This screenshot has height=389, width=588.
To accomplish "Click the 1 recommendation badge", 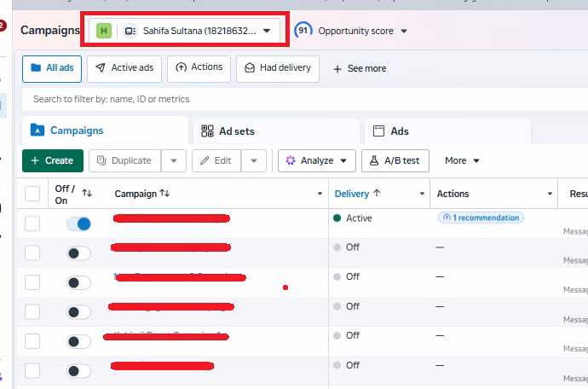I will (x=481, y=218).
